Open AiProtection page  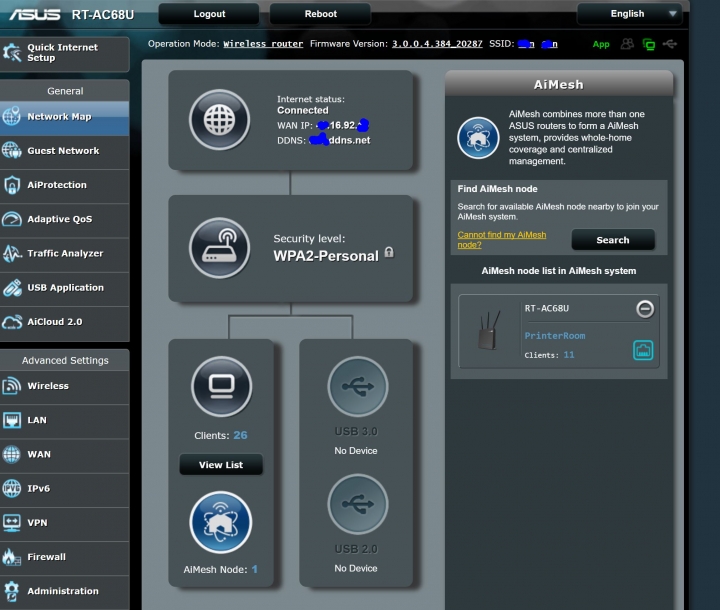click(64, 185)
